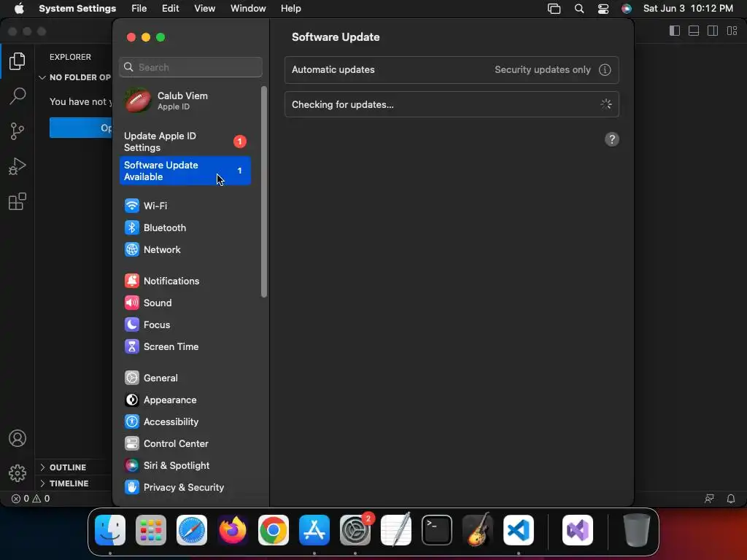Toggle VS Code bottom panel layout icon
Image resolution: width=747 pixels, height=560 pixels.
click(x=694, y=31)
